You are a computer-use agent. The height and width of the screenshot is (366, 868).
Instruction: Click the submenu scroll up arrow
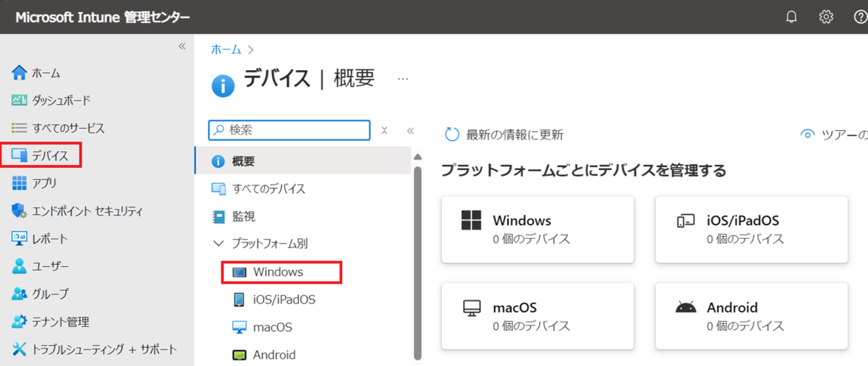click(x=417, y=156)
